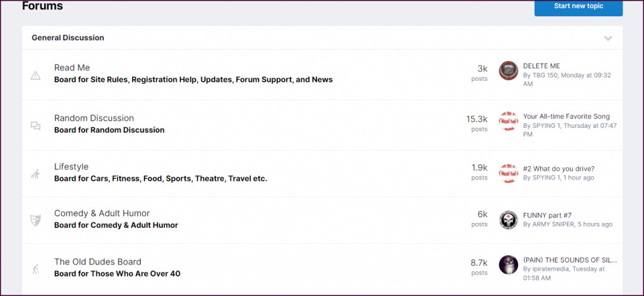Viewport: 644px width, 296px height.
Task: Click the theater masks icon beside Comedy & Adult Humor
Action: pyautogui.click(x=36, y=220)
